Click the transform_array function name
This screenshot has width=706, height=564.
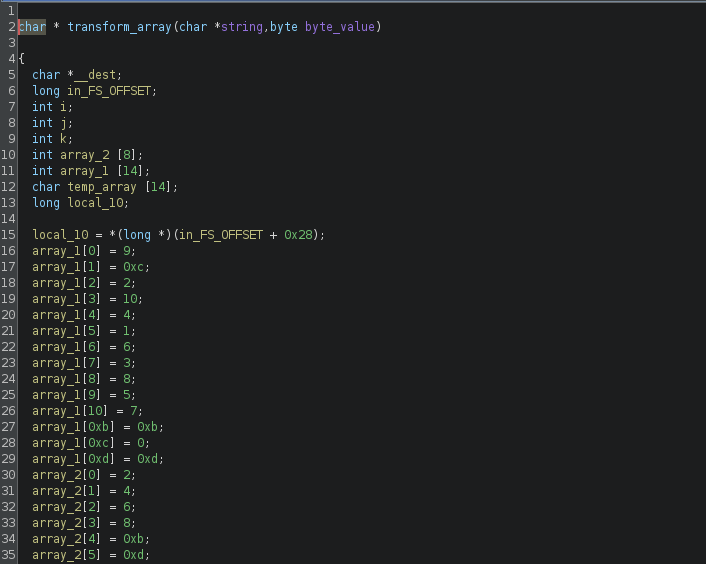119,27
